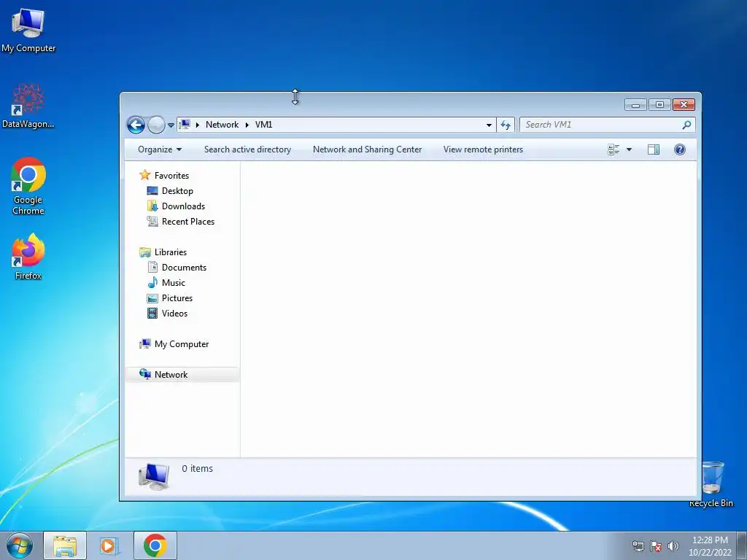Expand the arrow between Network and VM1
This screenshot has height=560, width=747.
[x=247, y=125]
